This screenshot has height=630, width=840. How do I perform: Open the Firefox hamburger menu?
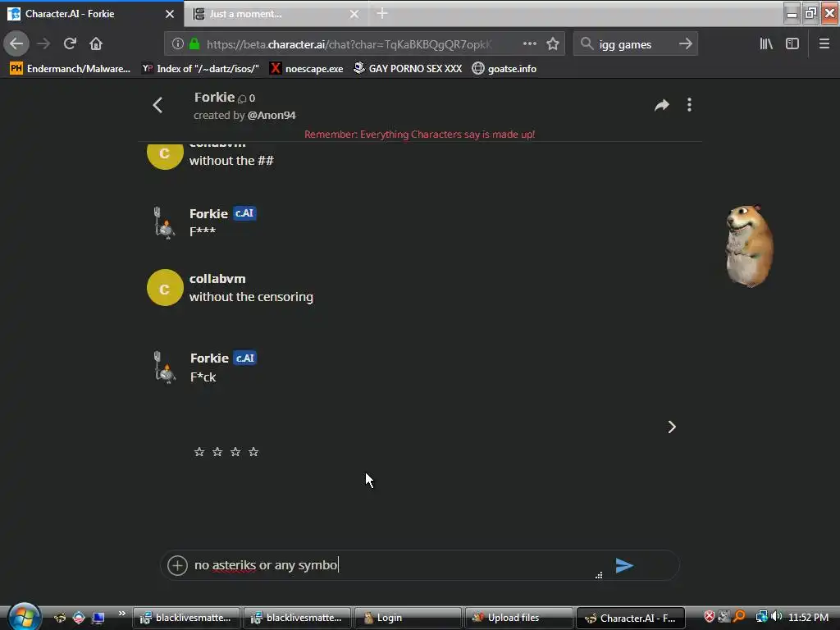[824, 43]
